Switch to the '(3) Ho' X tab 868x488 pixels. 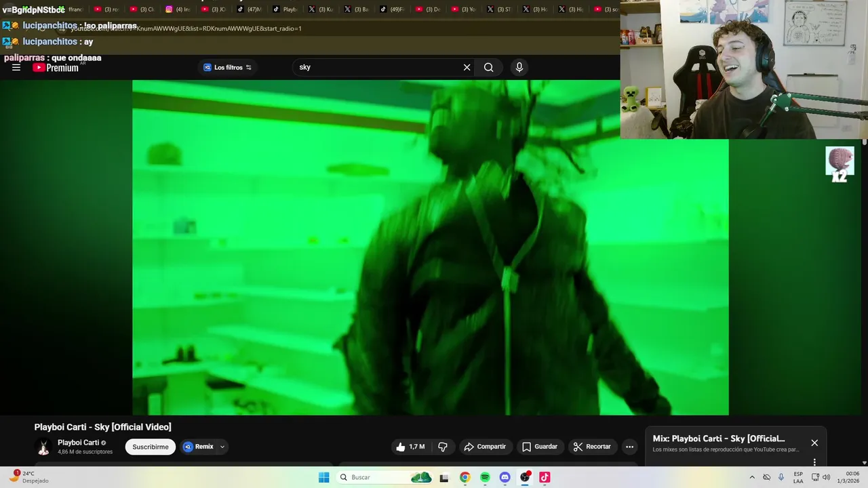[x=534, y=9]
